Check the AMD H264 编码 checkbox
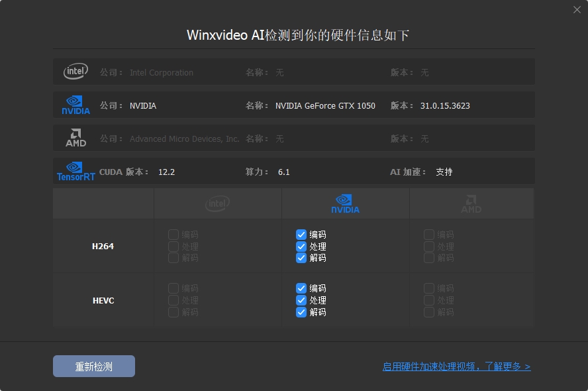Screen dimensions: 588x391 click(x=429, y=235)
